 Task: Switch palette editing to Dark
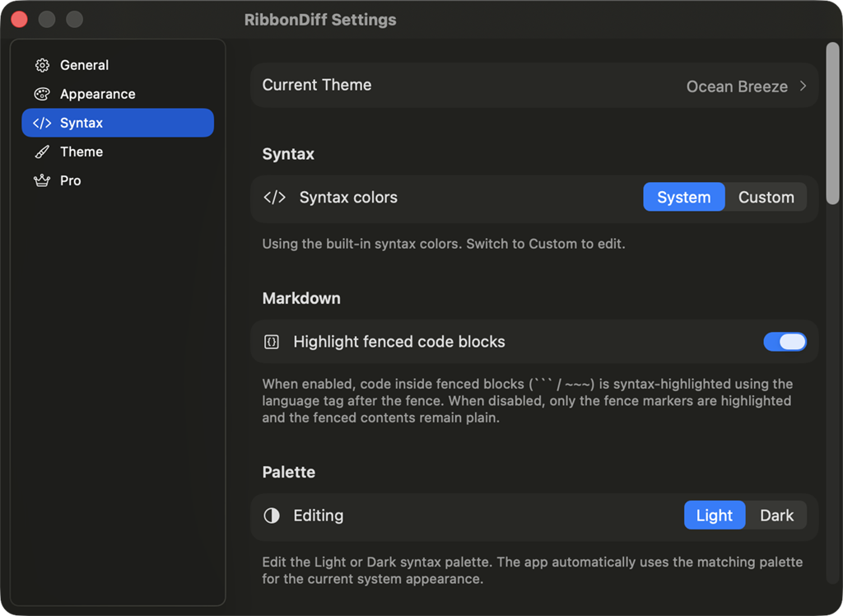tap(776, 516)
